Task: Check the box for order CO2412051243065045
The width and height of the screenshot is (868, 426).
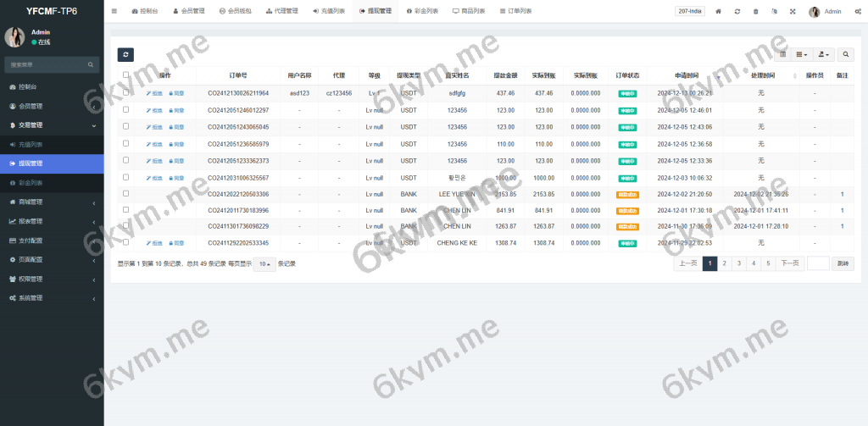Action: (125, 126)
